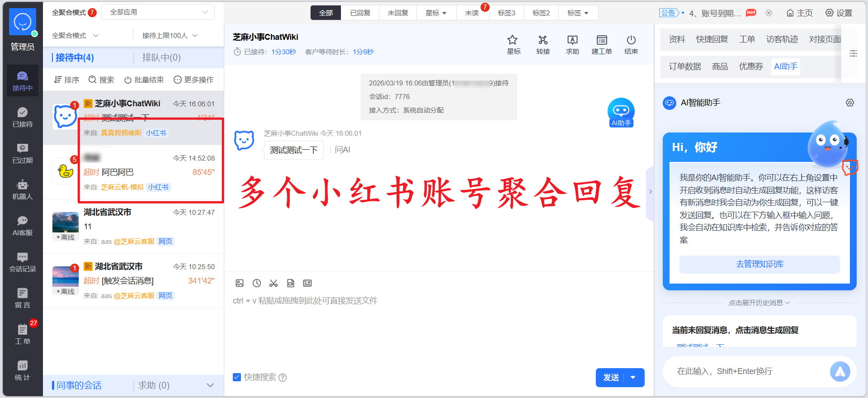Switch to the 未回复 filter tab
Image resolution: width=868 pixels, height=398 pixels.
(x=398, y=13)
